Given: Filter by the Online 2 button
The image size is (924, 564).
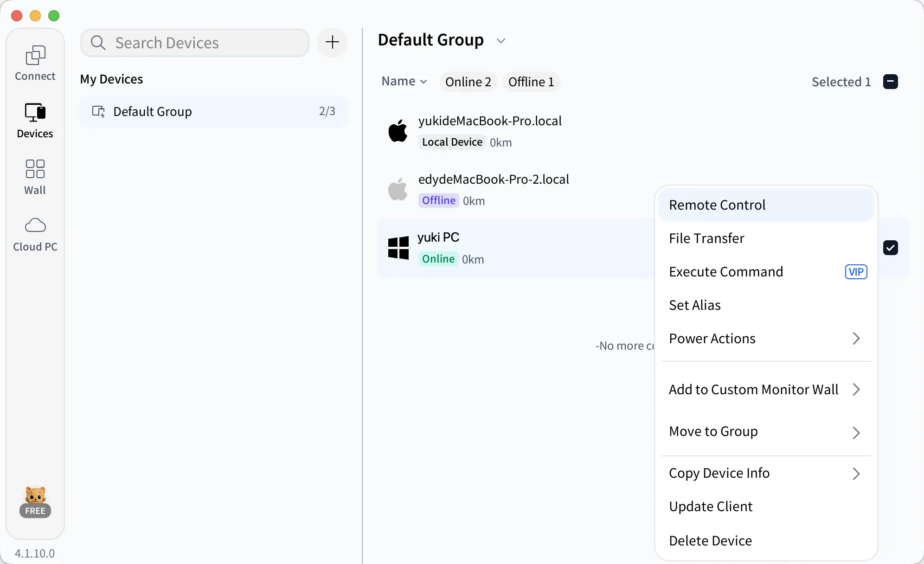Looking at the screenshot, I should point(468,82).
